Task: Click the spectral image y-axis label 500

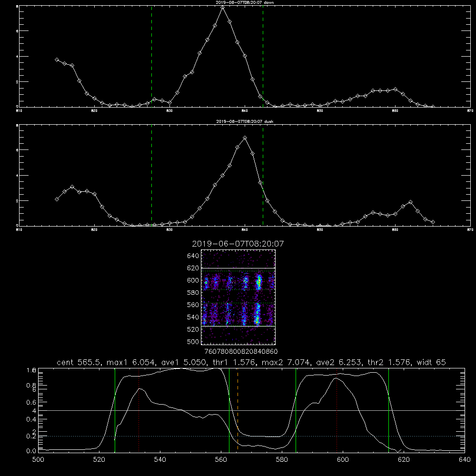Action: tap(193, 342)
